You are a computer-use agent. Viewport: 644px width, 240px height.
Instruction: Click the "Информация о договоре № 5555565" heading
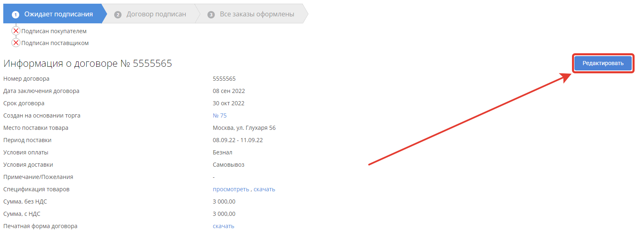pos(88,63)
